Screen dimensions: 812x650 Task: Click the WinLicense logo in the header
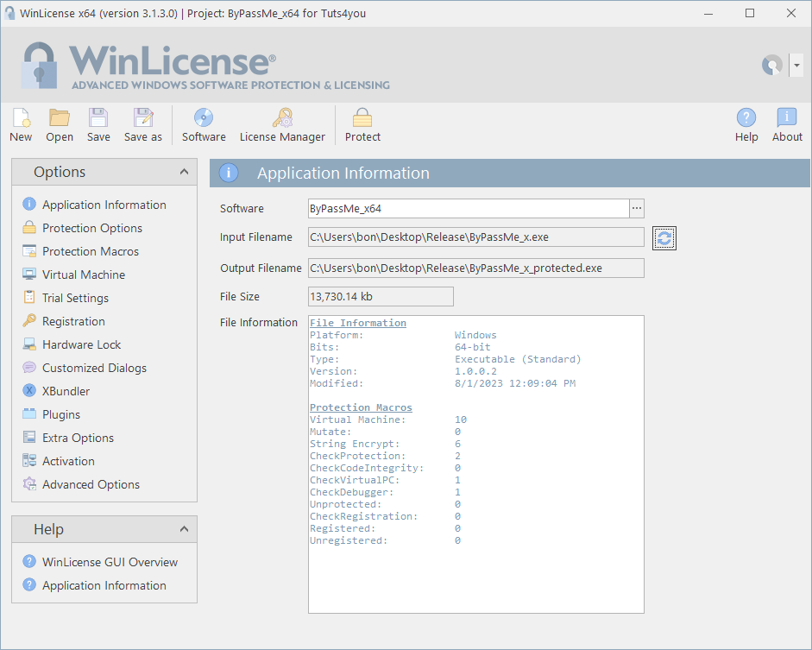205,66
